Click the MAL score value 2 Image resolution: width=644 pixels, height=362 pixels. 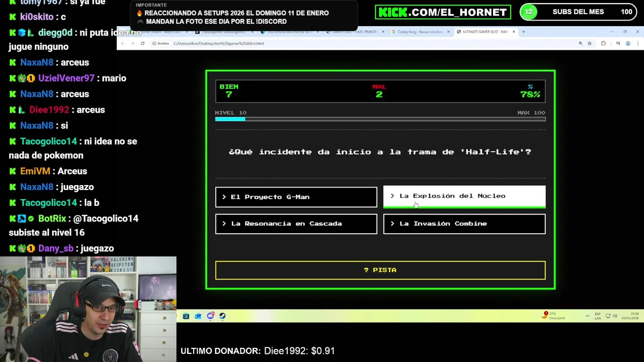[x=379, y=95]
